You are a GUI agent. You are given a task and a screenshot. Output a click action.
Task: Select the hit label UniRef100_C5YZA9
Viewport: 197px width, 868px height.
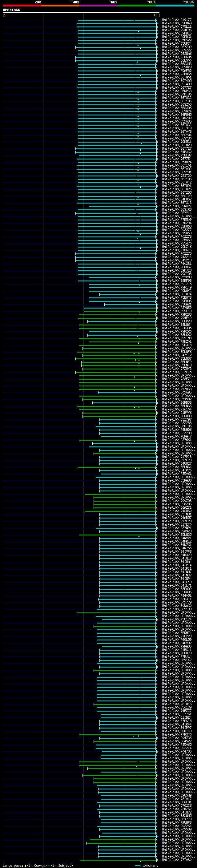coord(176,47)
